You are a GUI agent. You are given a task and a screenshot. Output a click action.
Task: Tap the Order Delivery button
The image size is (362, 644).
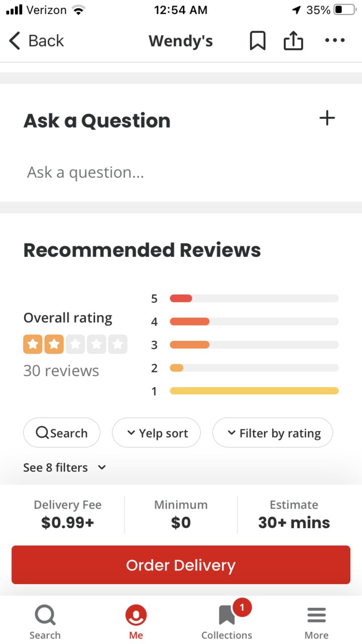(181, 565)
